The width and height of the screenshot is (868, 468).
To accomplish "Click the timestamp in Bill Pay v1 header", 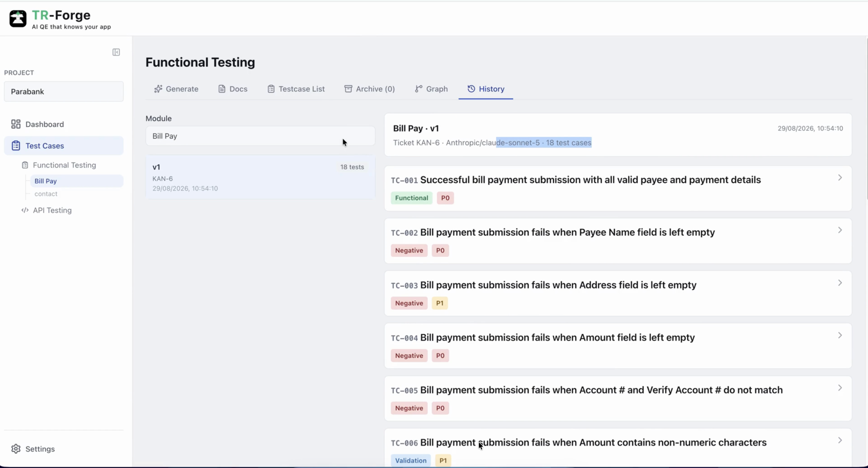I will point(810,129).
